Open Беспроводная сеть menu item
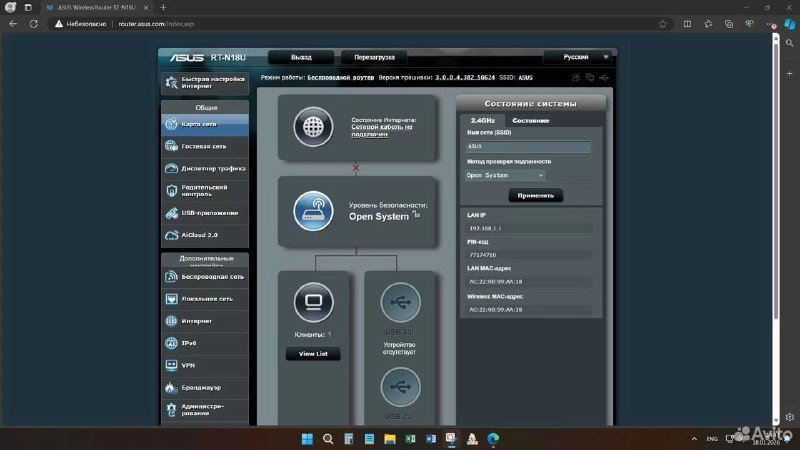 [204, 276]
